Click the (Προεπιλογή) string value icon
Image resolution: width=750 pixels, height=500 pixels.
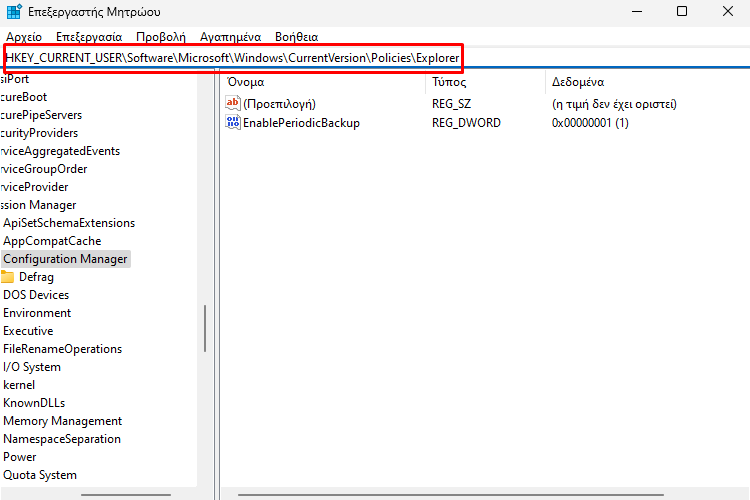tap(232, 103)
